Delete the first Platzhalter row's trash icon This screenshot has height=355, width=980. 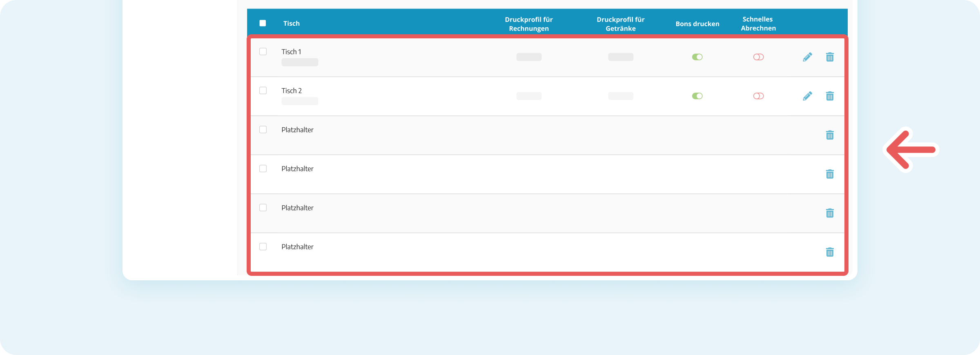(830, 135)
